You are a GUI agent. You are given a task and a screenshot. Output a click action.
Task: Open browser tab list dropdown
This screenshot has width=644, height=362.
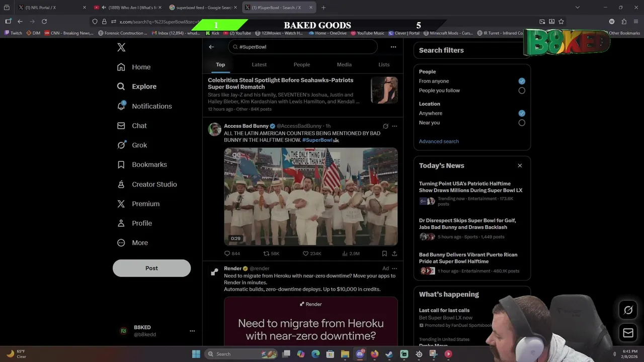(x=577, y=8)
